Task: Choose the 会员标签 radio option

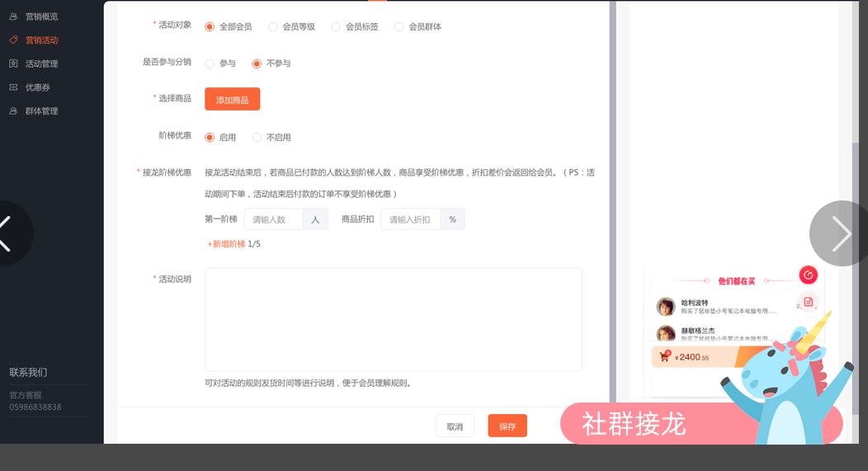Action: click(x=336, y=26)
